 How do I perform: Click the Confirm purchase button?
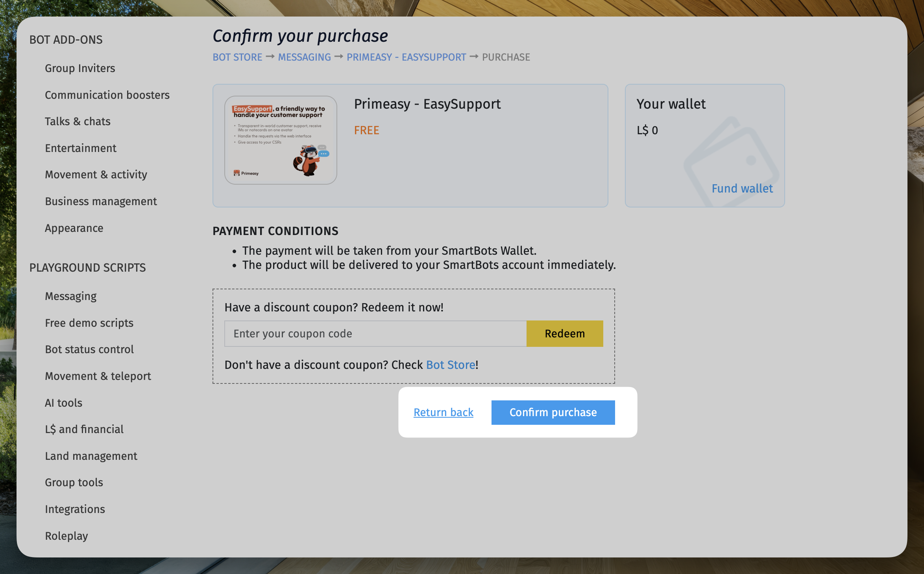pos(553,412)
